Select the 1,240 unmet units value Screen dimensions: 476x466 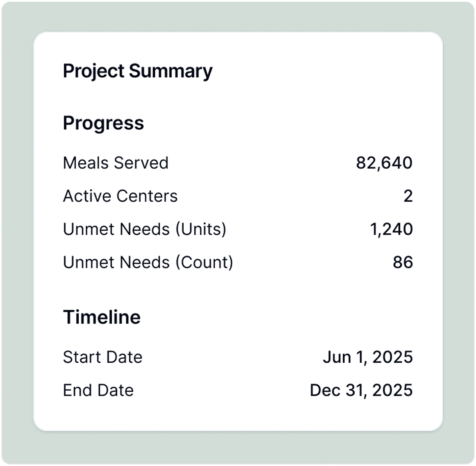tap(392, 230)
